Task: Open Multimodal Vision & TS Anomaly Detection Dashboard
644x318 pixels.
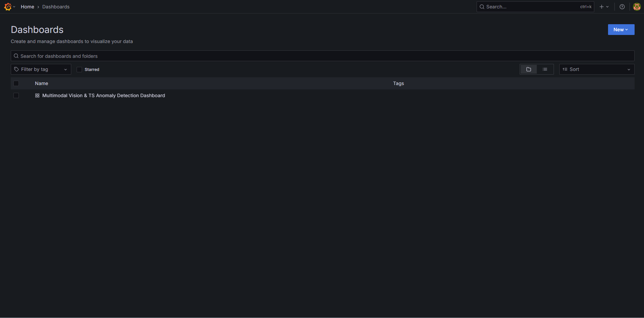Action: click(x=104, y=95)
